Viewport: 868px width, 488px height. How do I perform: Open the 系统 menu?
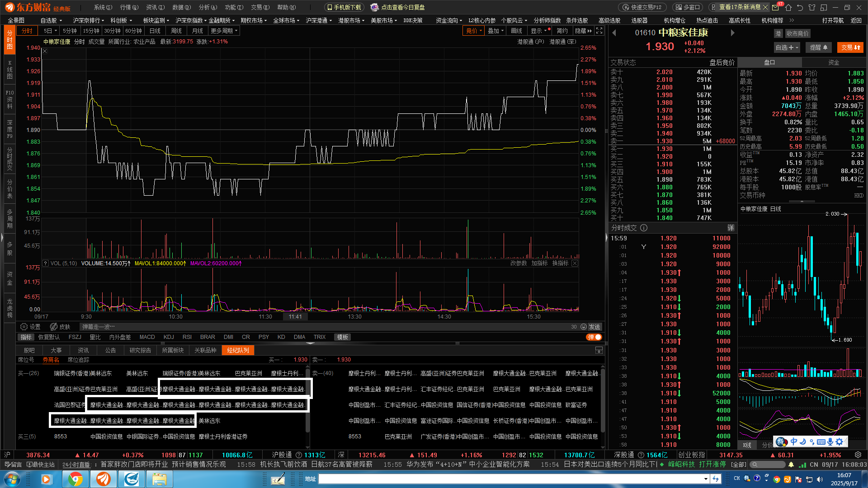[102, 7]
